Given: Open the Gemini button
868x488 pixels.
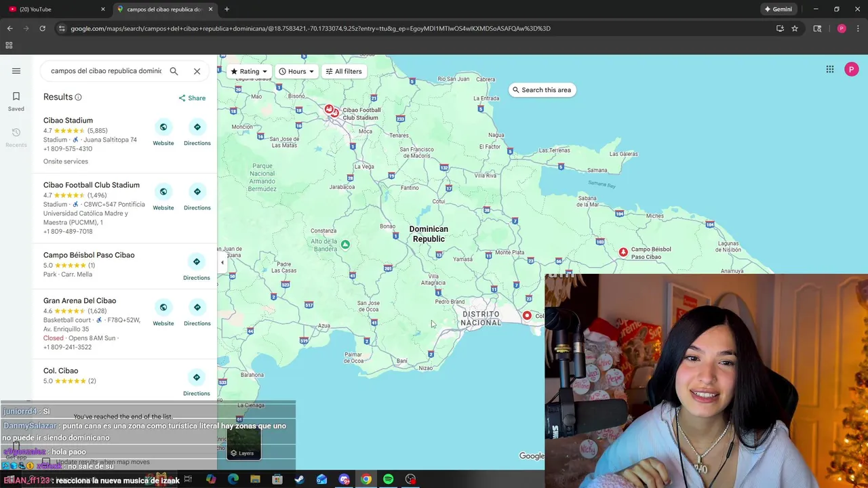Looking at the screenshot, I should point(778,9).
